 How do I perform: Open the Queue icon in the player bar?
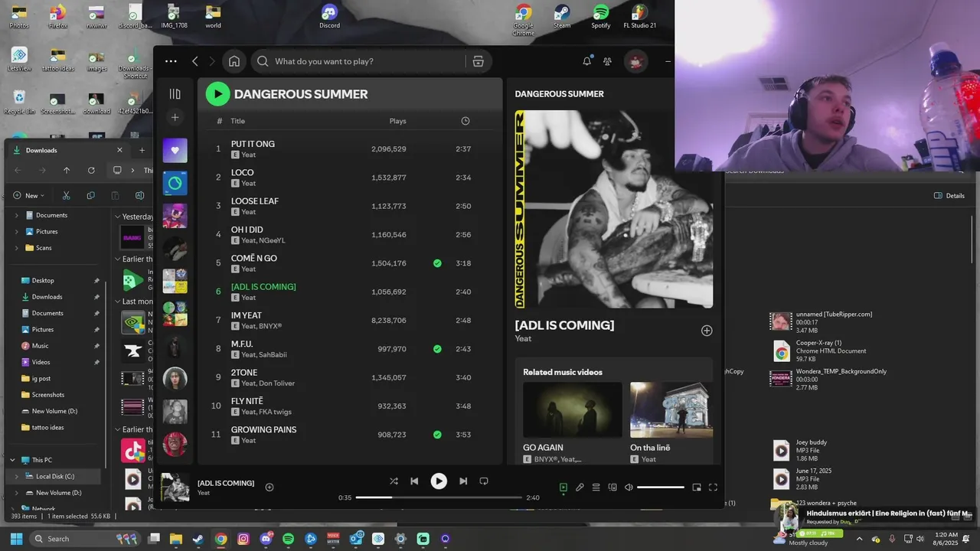(596, 487)
